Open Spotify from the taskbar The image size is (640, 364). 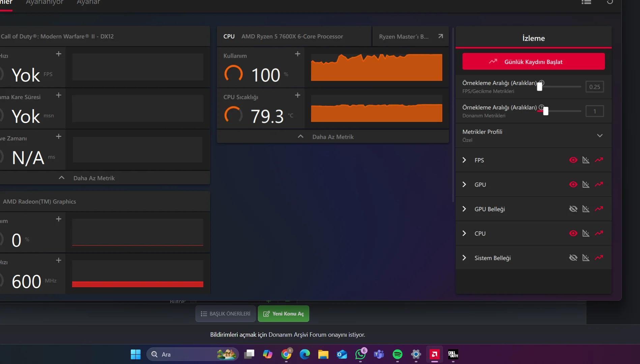tap(398, 354)
